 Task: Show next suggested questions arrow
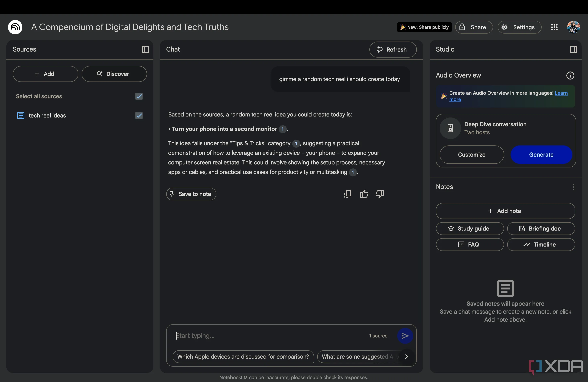tap(406, 357)
